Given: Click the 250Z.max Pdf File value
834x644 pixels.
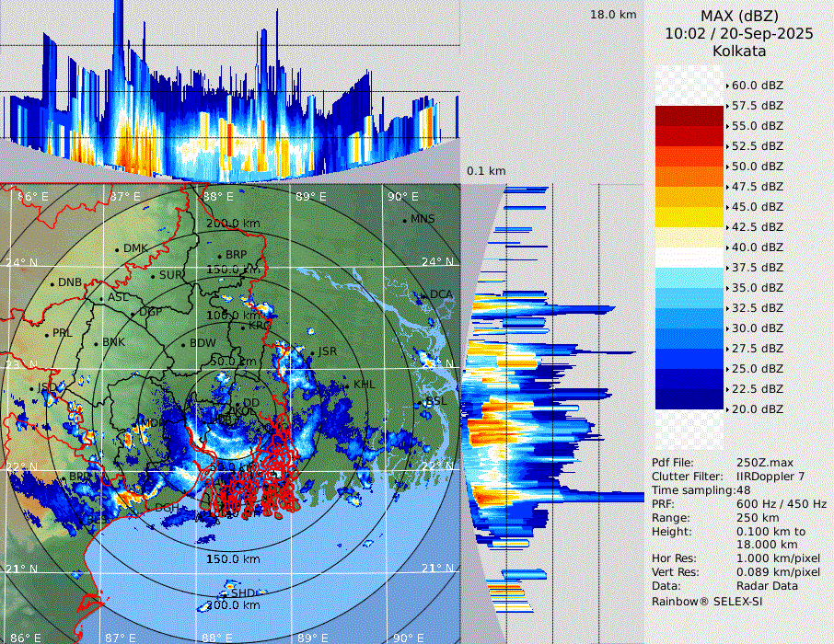Looking at the screenshot, I should [x=763, y=462].
